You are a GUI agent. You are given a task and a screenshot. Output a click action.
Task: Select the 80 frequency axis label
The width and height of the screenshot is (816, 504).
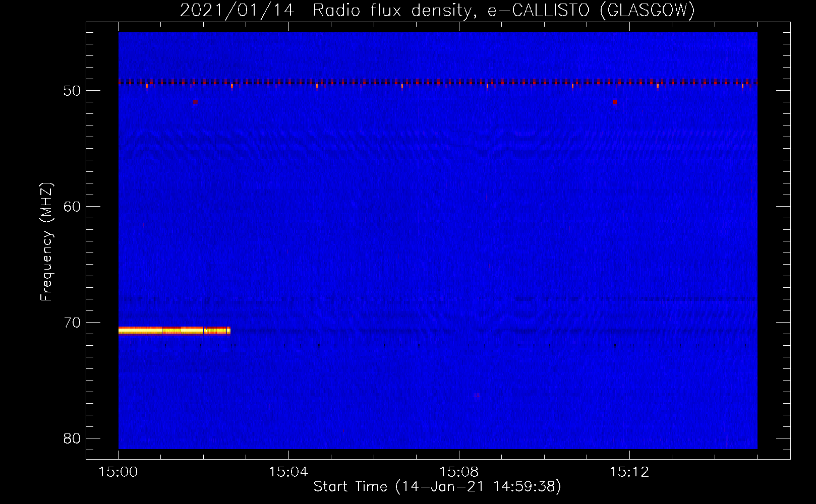point(72,438)
